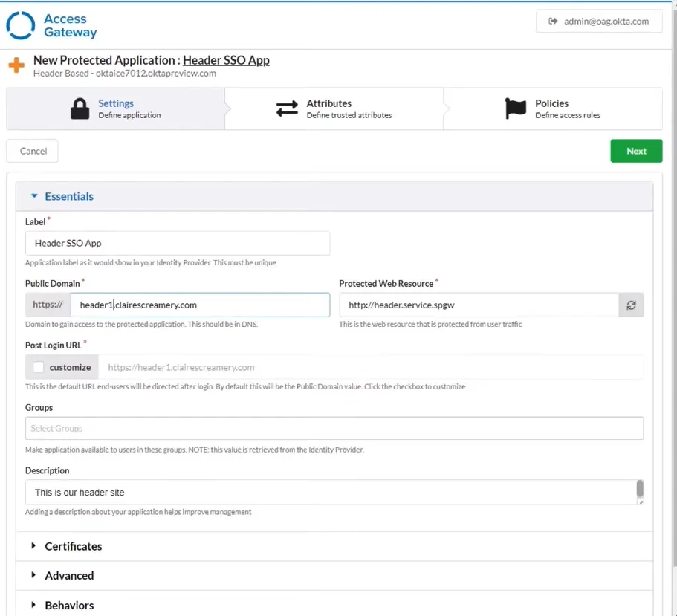Click into the Public Domain input field
The image size is (677, 616).
tap(201, 305)
